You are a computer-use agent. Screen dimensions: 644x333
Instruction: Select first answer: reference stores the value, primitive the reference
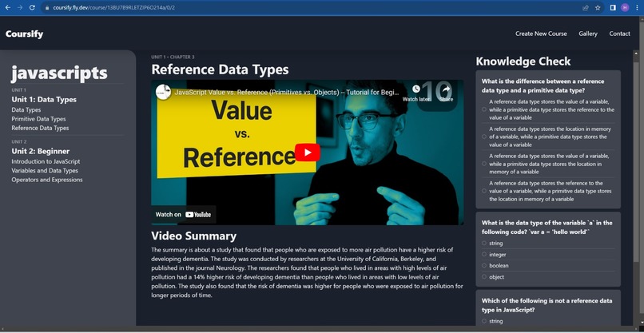[x=484, y=109]
